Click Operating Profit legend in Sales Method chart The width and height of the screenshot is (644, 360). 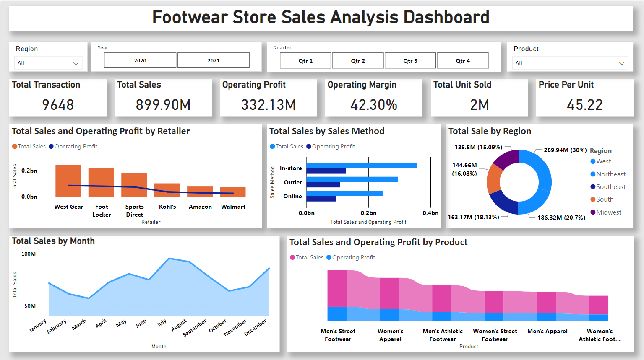[x=331, y=146]
